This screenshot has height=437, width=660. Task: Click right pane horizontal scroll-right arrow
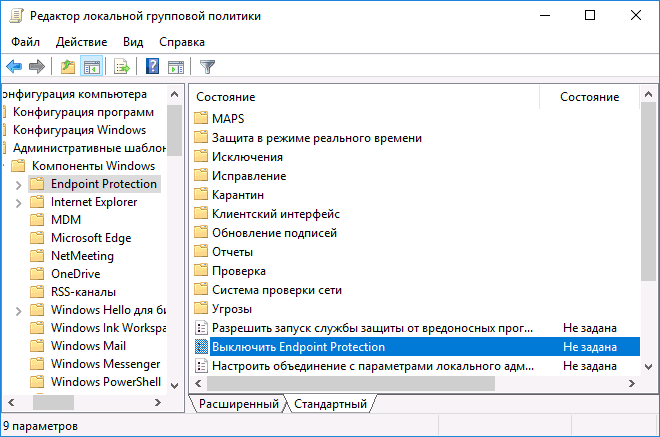point(631,384)
